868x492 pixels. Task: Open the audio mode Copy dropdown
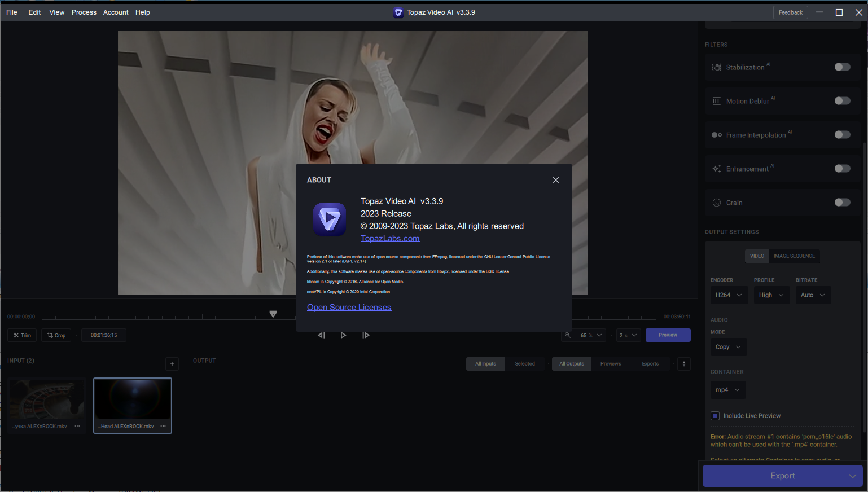pyautogui.click(x=728, y=347)
